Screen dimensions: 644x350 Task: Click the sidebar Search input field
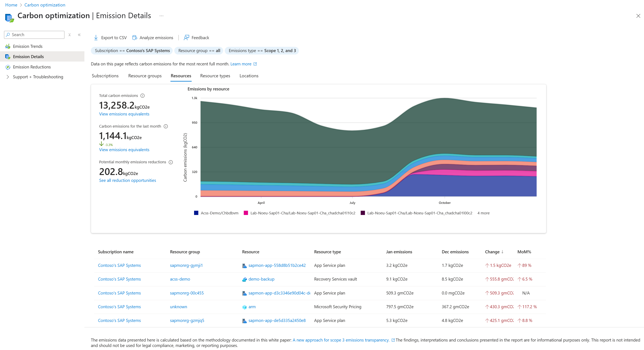point(36,35)
